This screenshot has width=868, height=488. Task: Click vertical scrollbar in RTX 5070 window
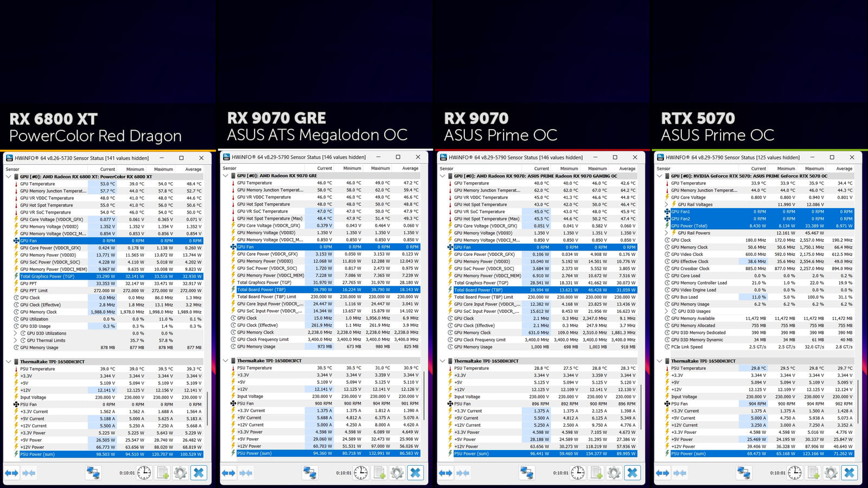tap(858, 401)
